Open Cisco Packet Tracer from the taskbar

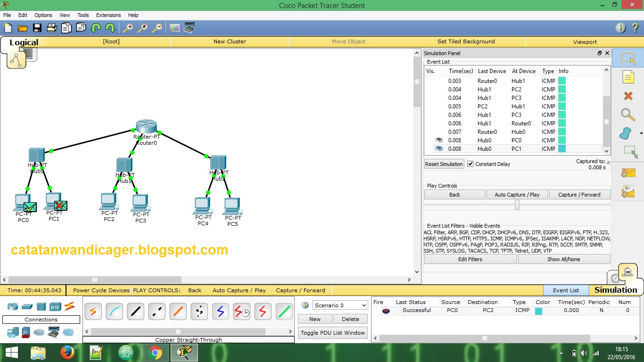184,352
